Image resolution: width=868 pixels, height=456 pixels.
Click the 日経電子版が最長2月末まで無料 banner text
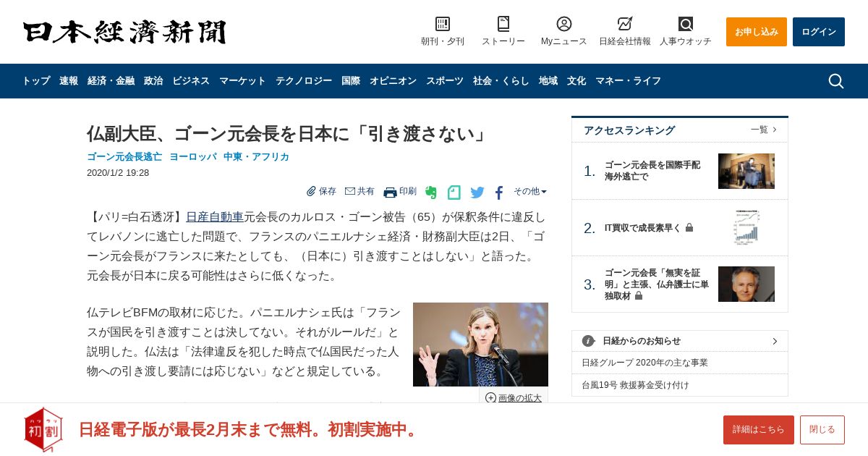click(x=249, y=429)
